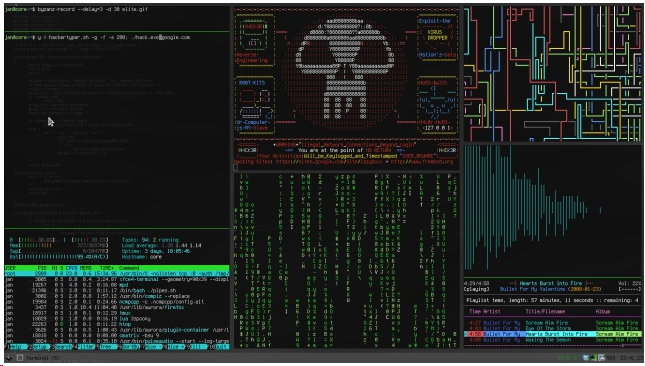The image size is (645, 366).
Task: Select Waking The Demon in playlist
Action: click(x=552, y=340)
